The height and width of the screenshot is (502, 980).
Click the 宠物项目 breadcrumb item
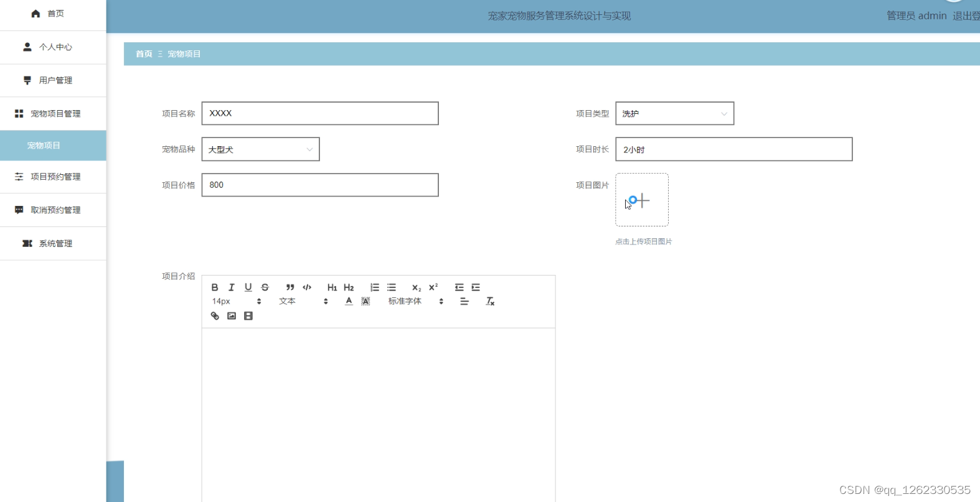(184, 54)
